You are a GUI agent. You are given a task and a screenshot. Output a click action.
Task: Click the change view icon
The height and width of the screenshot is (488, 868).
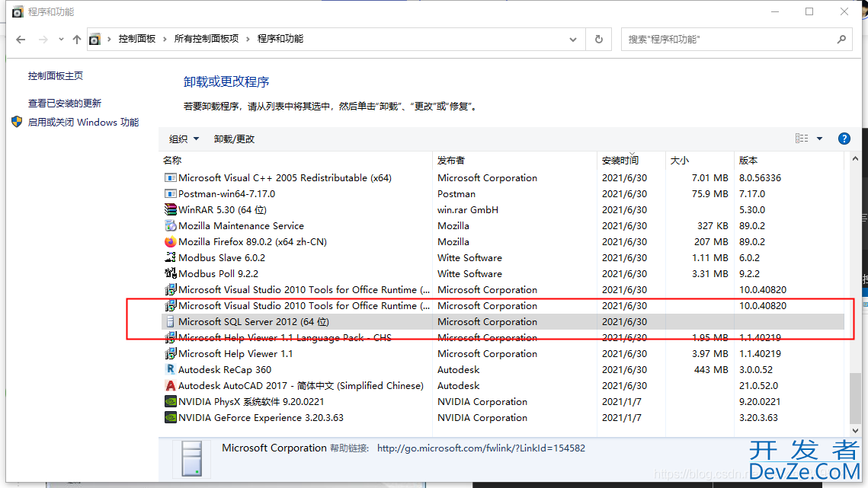[x=802, y=139]
